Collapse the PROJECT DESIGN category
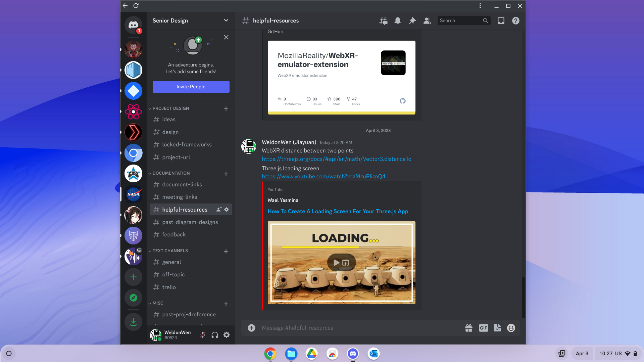The height and width of the screenshot is (362, 644). pyautogui.click(x=170, y=108)
